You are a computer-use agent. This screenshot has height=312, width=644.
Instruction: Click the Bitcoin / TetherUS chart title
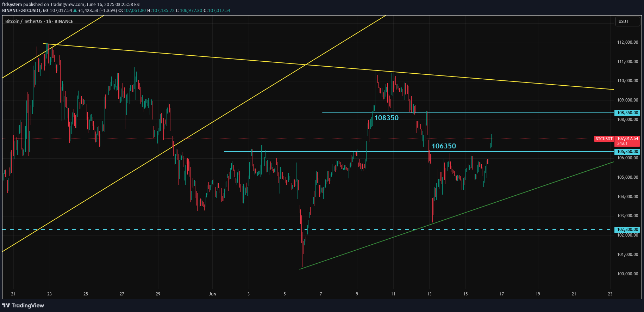coord(39,22)
